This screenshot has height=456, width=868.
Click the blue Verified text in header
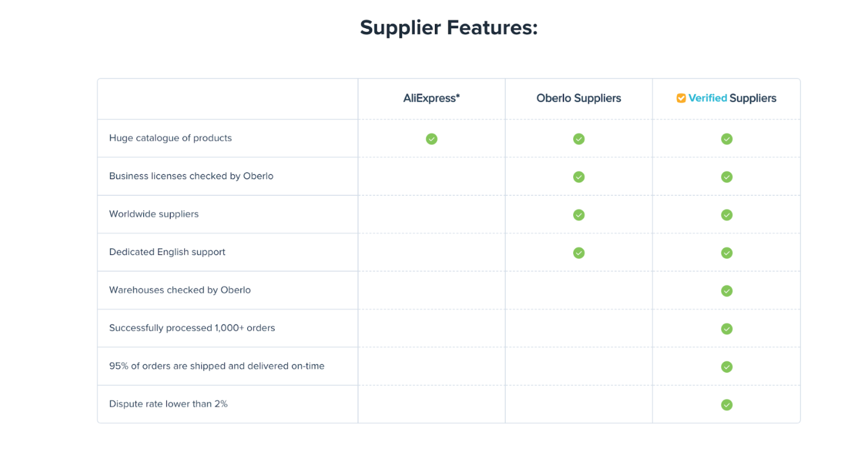pos(708,98)
